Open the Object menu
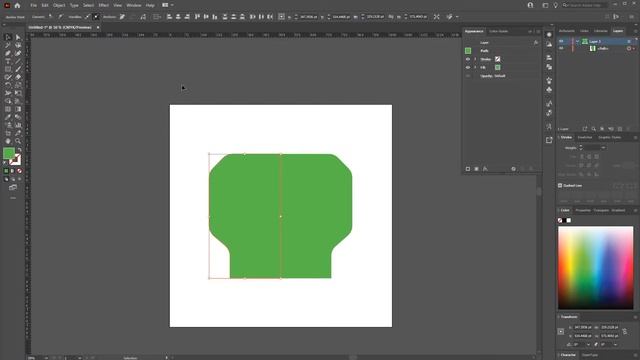 click(59, 5)
